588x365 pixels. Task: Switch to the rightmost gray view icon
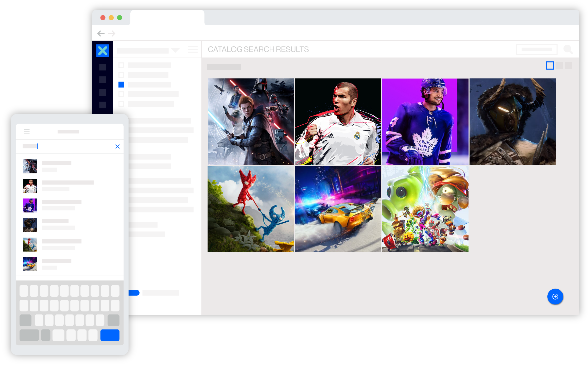[x=568, y=65]
